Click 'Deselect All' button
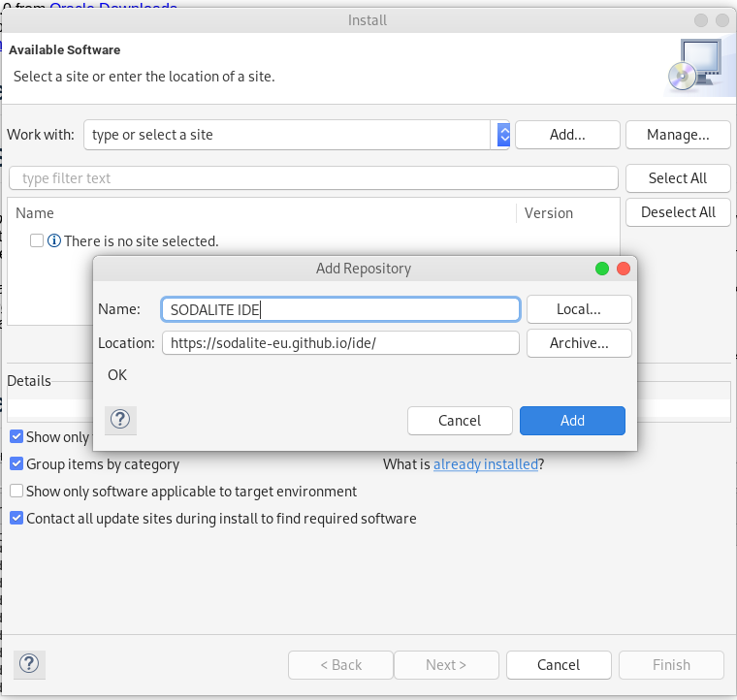Image resolution: width=737 pixels, height=700 pixels. click(678, 212)
